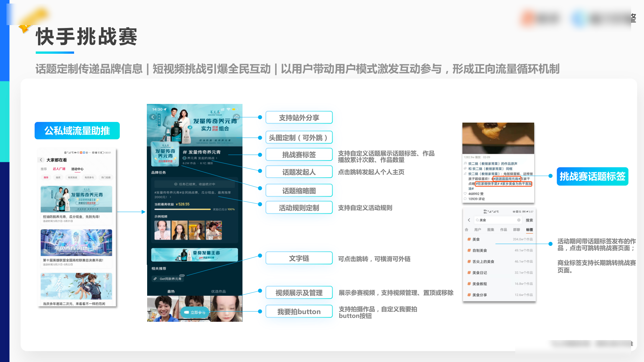The image size is (644, 362).
Task: Open the # 美食 tag row
Action: 500,239
